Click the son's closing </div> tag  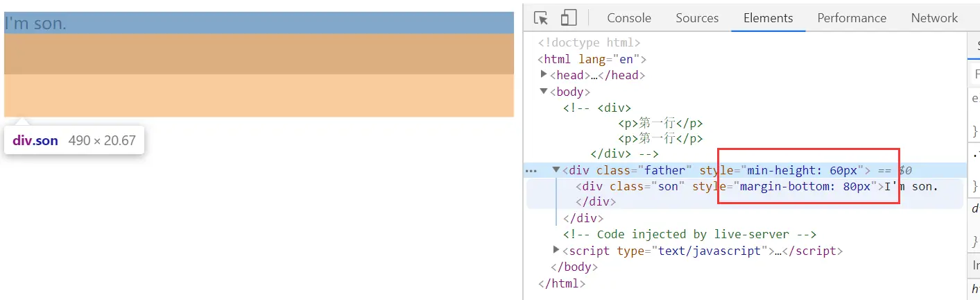tap(596, 202)
